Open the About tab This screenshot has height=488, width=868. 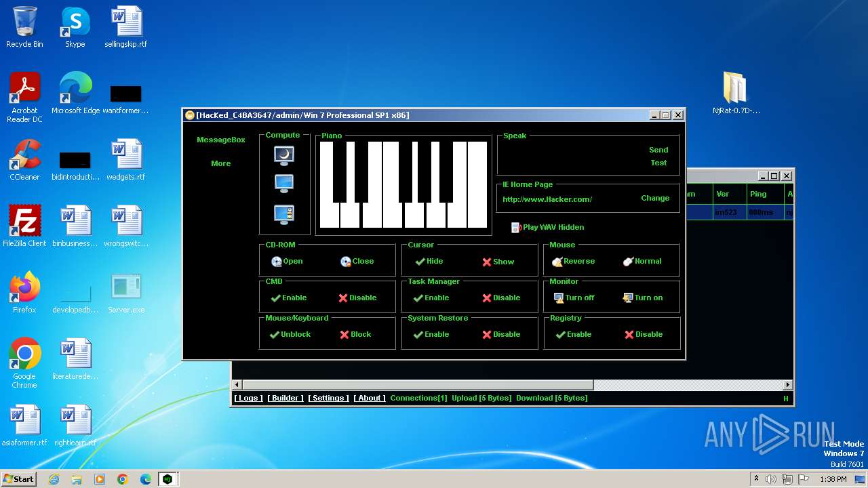point(370,398)
